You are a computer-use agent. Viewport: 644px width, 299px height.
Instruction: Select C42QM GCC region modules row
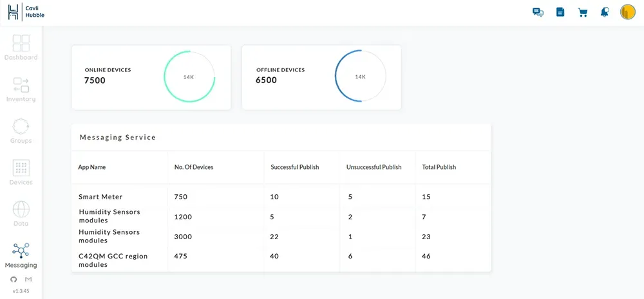pos(113,260)
